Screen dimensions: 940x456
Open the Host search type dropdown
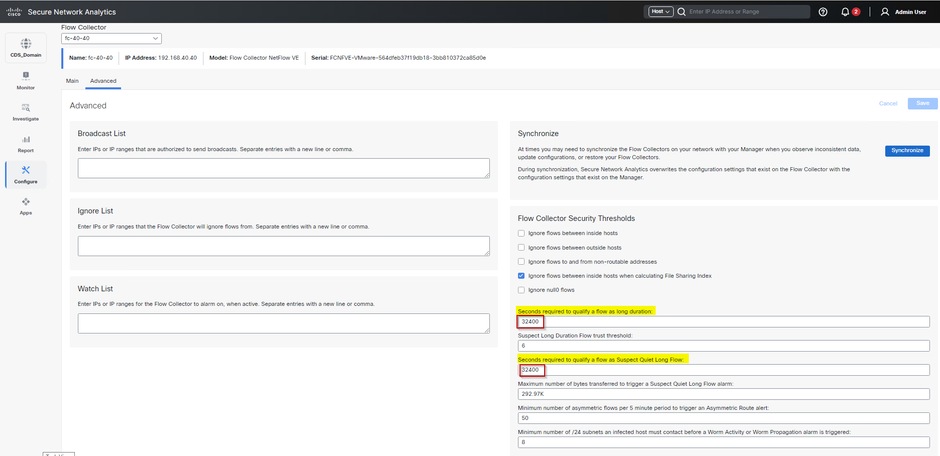click(661, 12)
